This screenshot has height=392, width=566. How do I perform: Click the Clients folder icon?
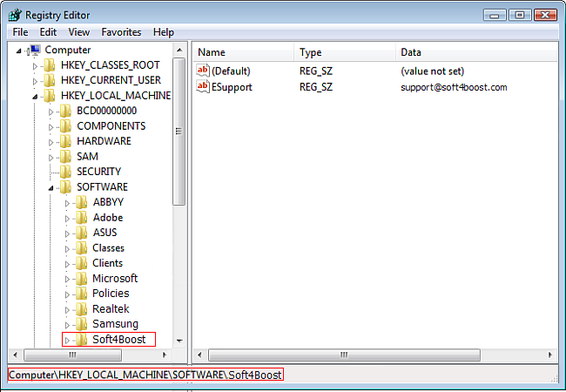(x=82, y=263)
